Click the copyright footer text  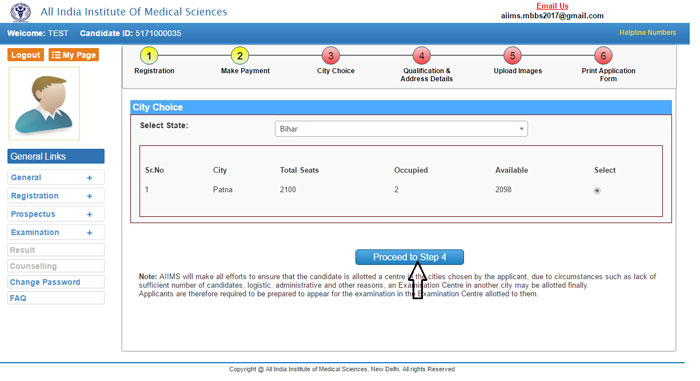[x=342, y=369]
